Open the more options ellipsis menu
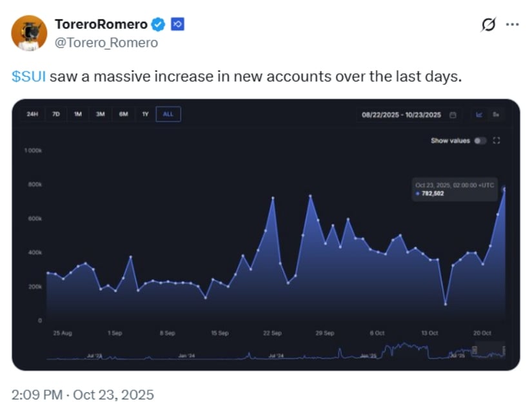Viewport: 532px width, 409px height. pyautogui.click(x=513, y=24)
